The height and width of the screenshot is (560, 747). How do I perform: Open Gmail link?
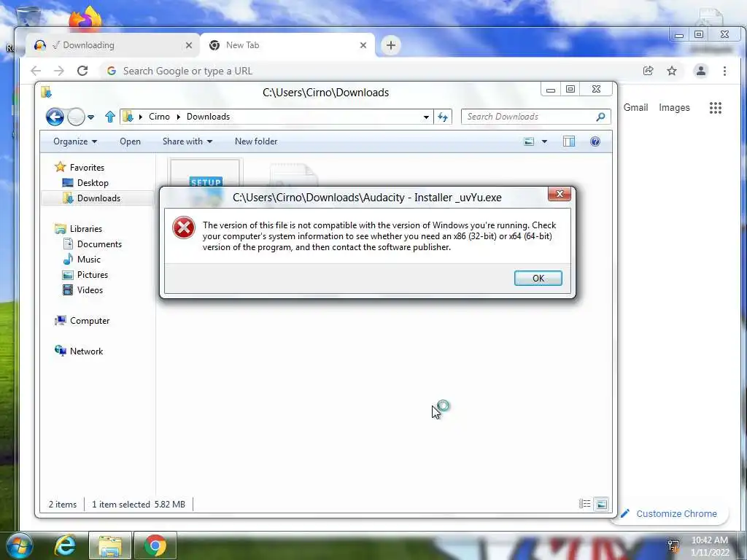pos(635,108)
